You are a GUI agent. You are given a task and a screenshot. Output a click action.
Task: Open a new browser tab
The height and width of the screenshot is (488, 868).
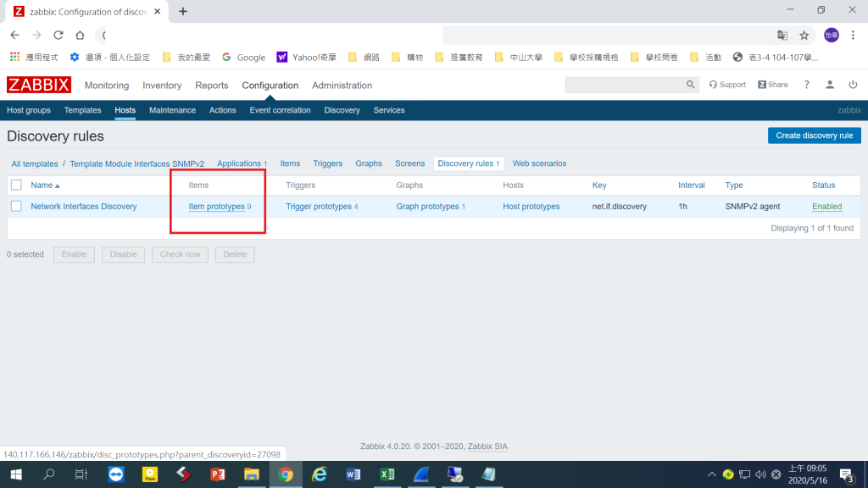coord(183,11)
